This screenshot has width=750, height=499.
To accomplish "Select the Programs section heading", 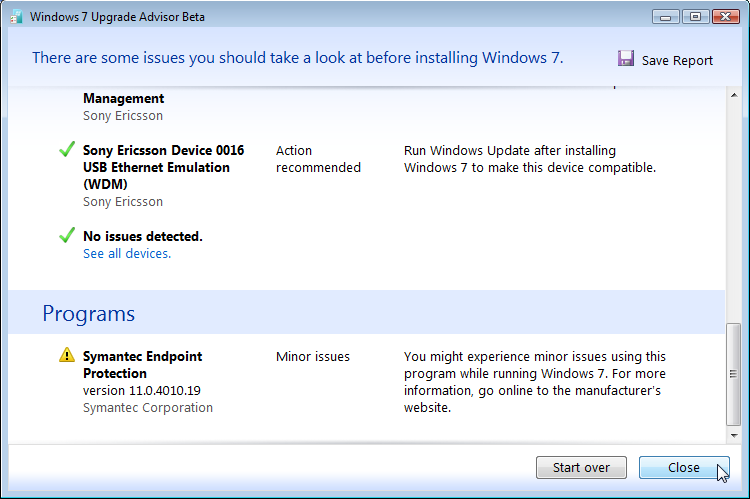I will click(88, 314).
